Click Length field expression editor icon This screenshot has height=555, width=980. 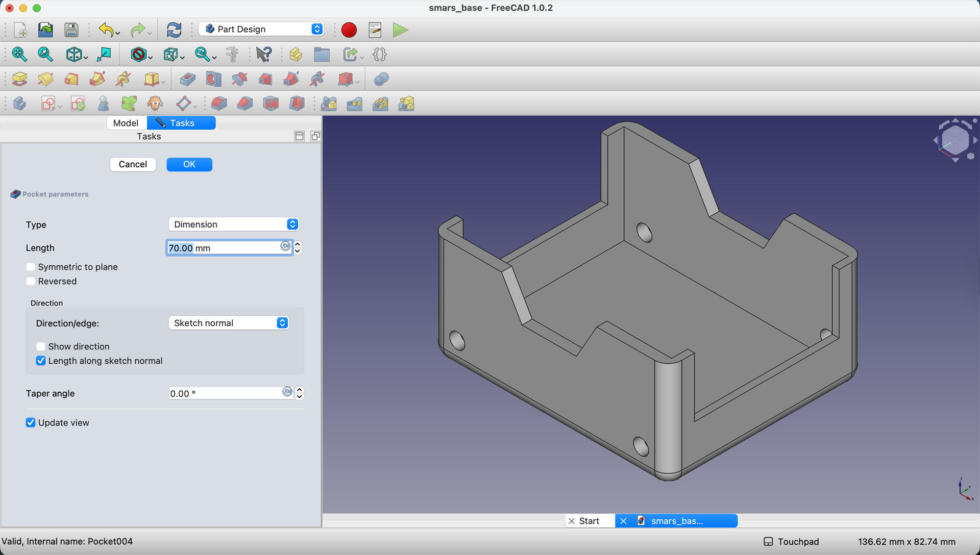286,246
